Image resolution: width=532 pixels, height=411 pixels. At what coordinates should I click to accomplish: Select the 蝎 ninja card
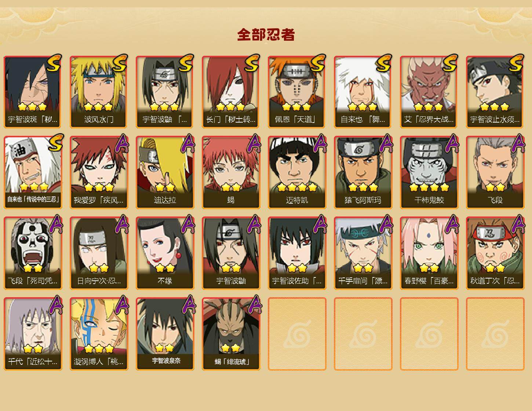click(231, 172)
